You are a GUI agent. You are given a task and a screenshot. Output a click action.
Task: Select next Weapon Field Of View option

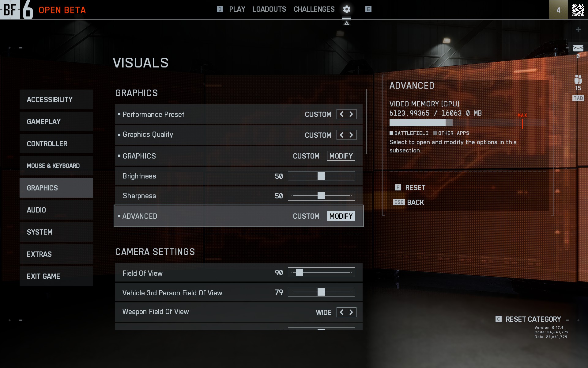coord(351,312)
